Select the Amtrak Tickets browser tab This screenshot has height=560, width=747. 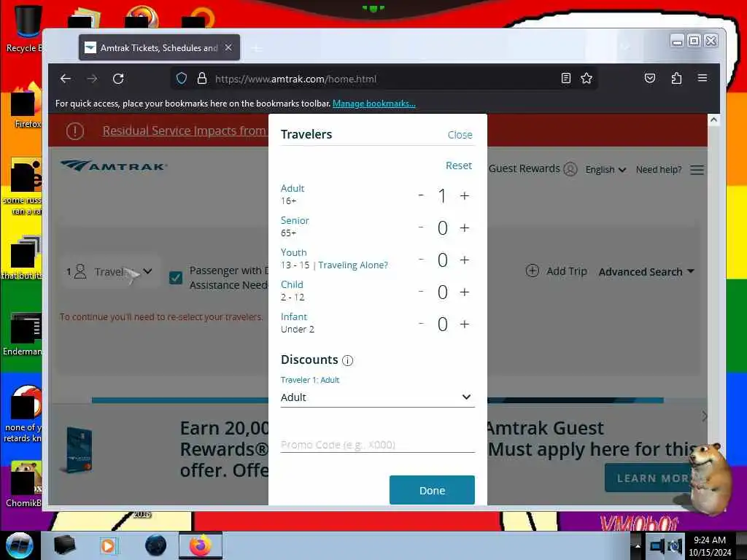[159, 47]
